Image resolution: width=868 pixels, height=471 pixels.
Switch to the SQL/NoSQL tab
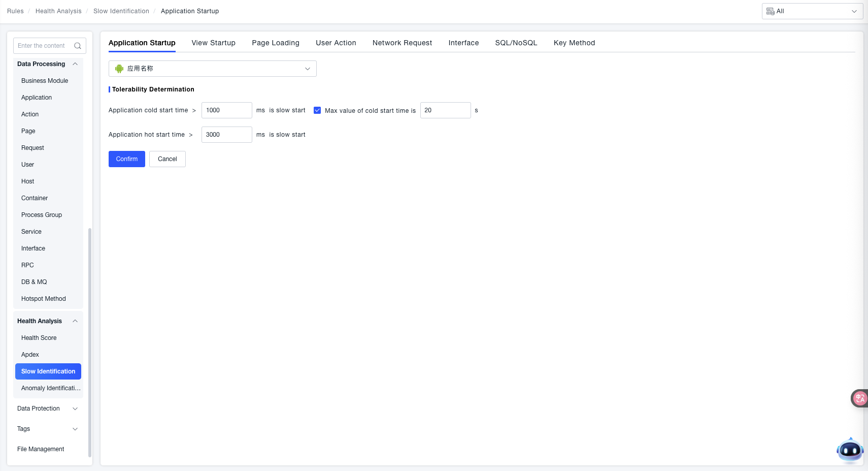516,43
